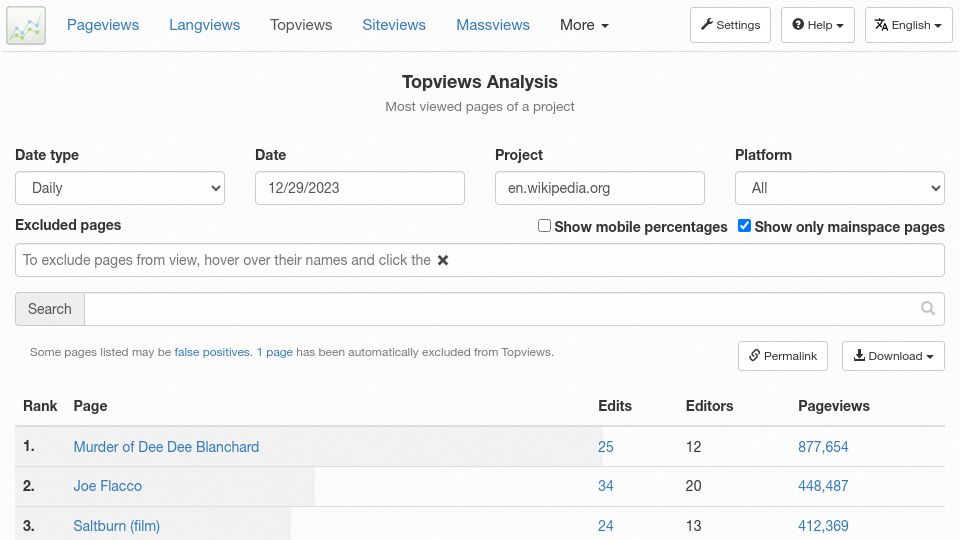Click editors value 13 for Saltburn

click(693, 526)
